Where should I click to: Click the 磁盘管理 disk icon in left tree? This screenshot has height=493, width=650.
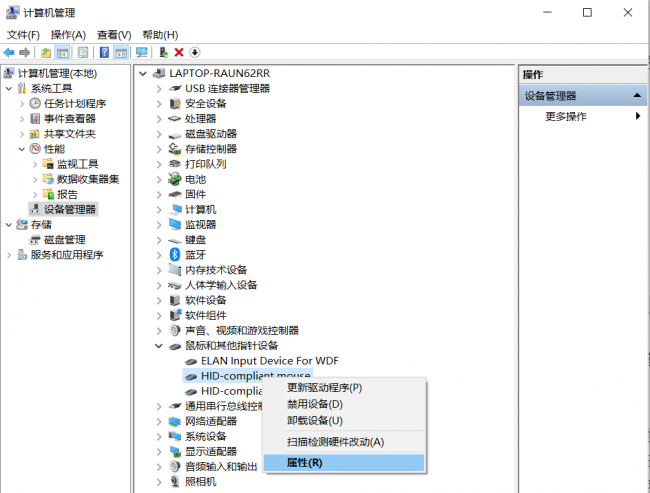pyautogui.click(x=35, y=240)
